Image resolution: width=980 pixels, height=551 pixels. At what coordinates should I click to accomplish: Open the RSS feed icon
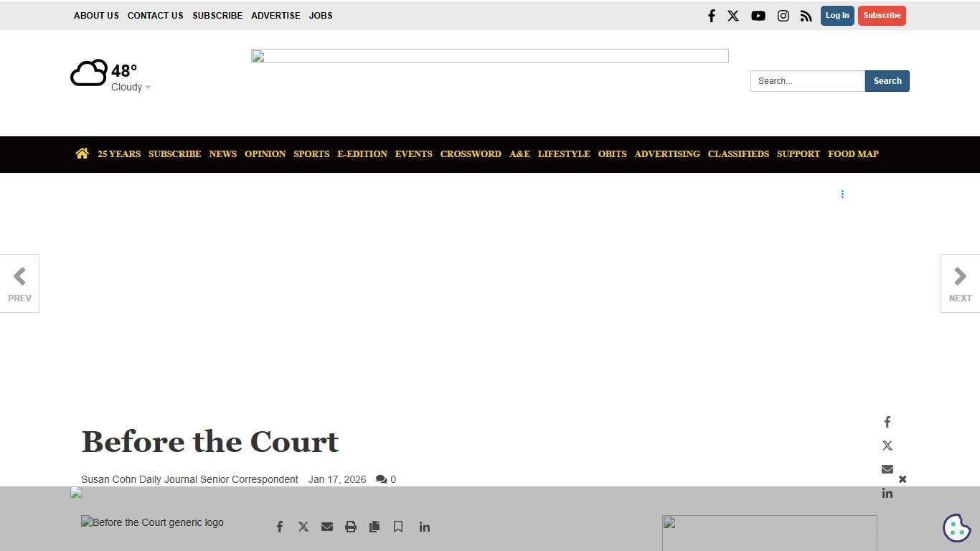tap(806, 15)
